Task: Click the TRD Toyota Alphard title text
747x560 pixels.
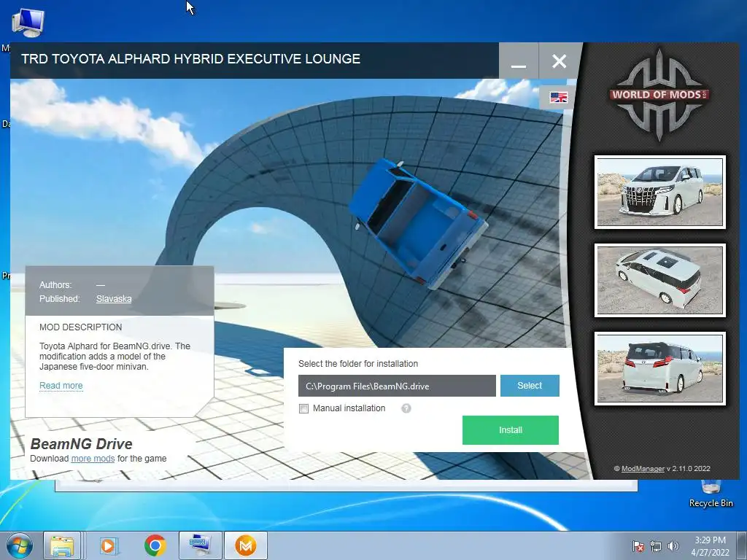Action: coord(190,58)
